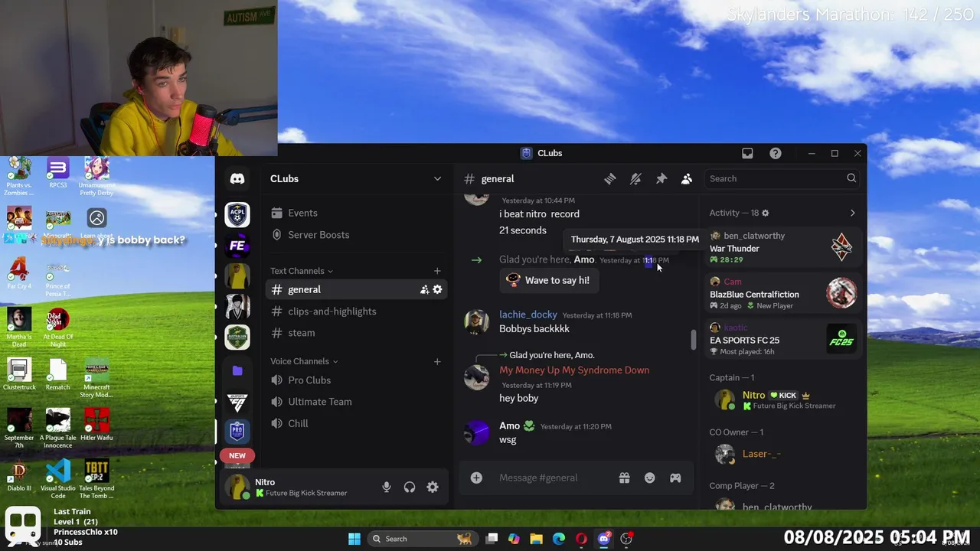Switch to the ACPL server icon
This screenshot has width=980, height=551.
(x=237, y=215)
